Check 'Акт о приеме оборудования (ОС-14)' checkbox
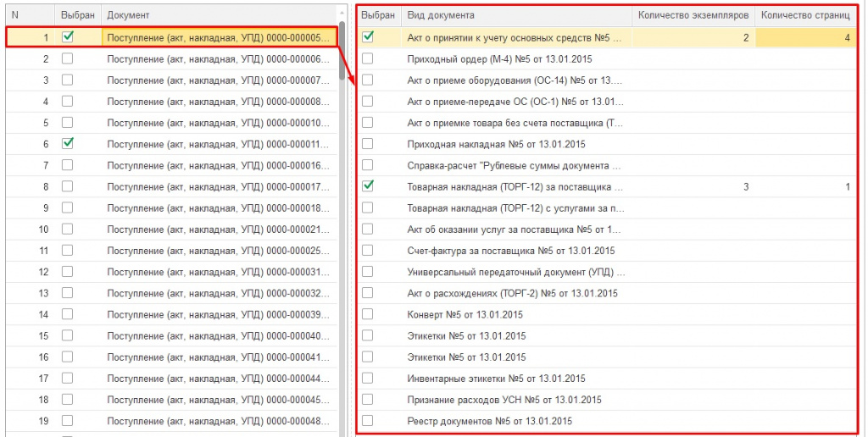 click(368, 80)
